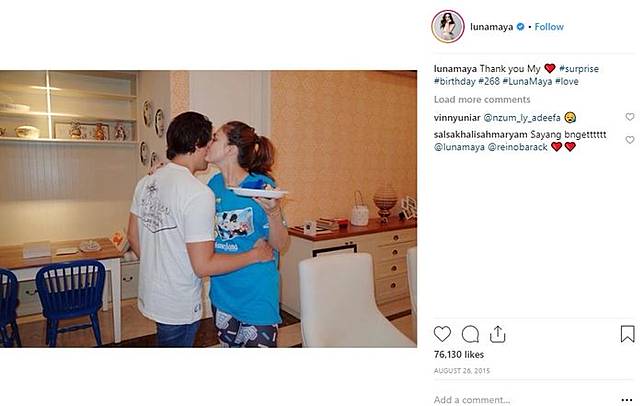644x406 pixels.
Task: Click the verified badge next to lunamaya
Action: point(520,27)
